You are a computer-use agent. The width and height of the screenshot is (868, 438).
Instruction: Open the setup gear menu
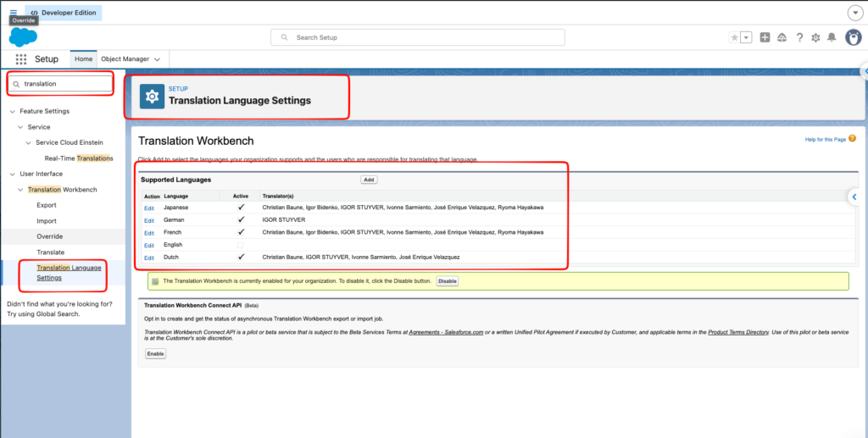[x=815, y=37]
